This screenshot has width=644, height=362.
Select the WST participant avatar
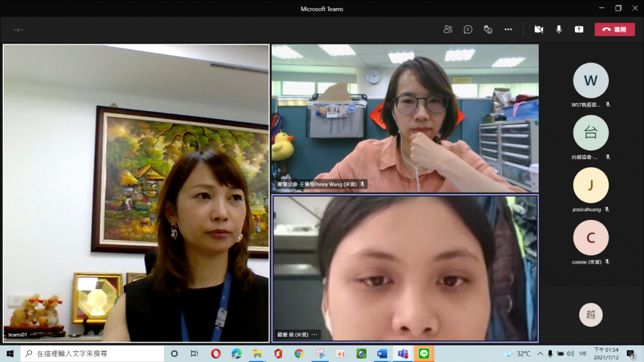(590, 80)
